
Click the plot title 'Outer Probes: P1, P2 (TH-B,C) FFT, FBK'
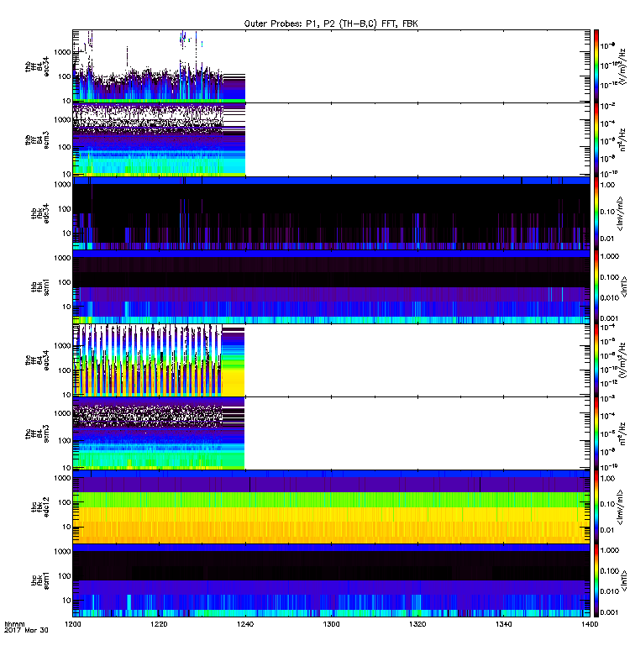click(331, 24)
